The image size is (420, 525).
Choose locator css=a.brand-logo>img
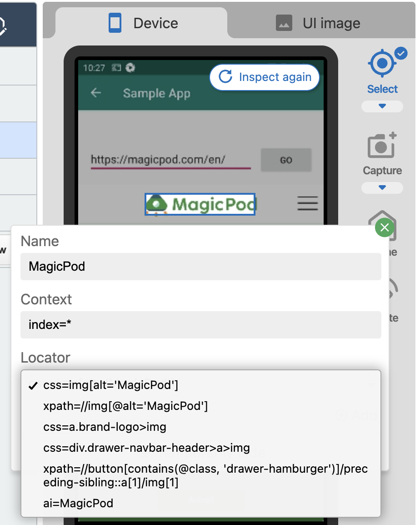tap(105, 427)
